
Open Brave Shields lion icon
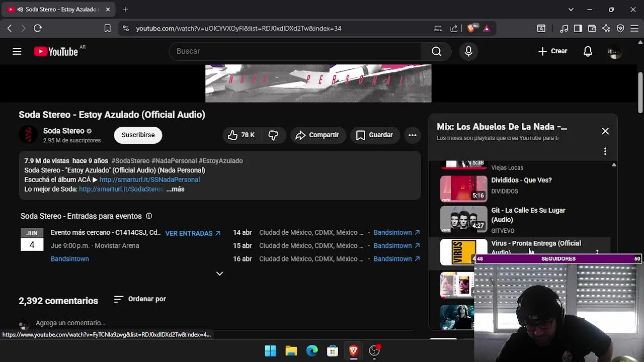click(471, 29)
